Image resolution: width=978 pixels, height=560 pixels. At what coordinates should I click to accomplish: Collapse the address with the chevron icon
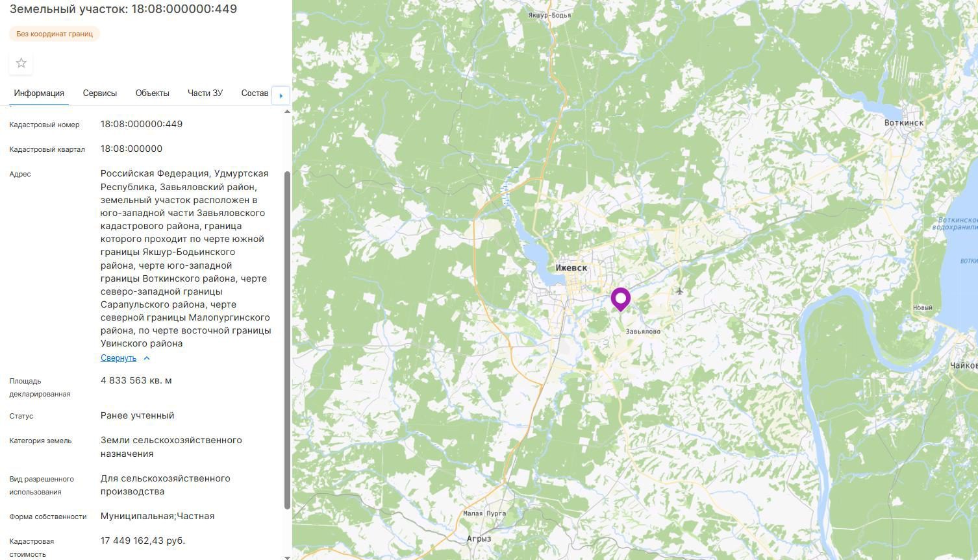(x=147, y=358)
